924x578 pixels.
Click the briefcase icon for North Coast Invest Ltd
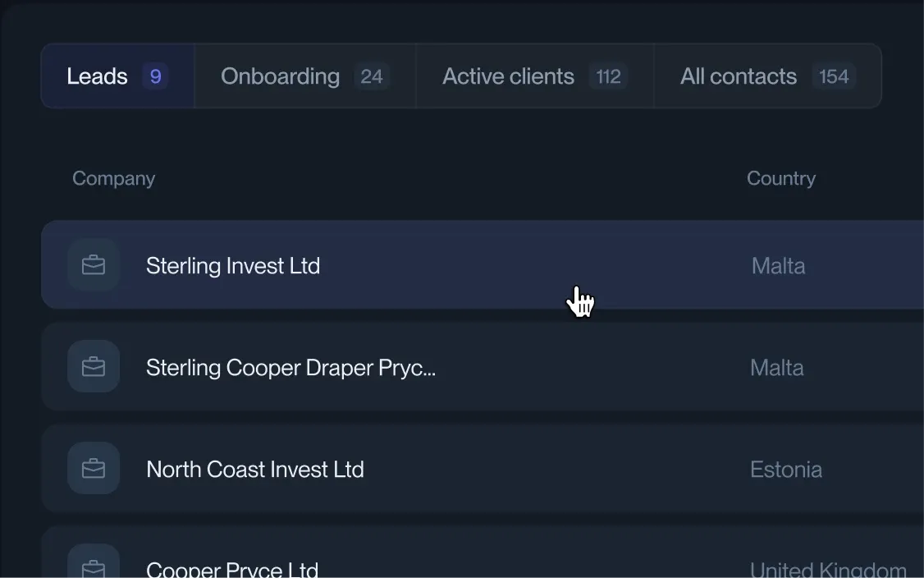[x=93, y=468]
